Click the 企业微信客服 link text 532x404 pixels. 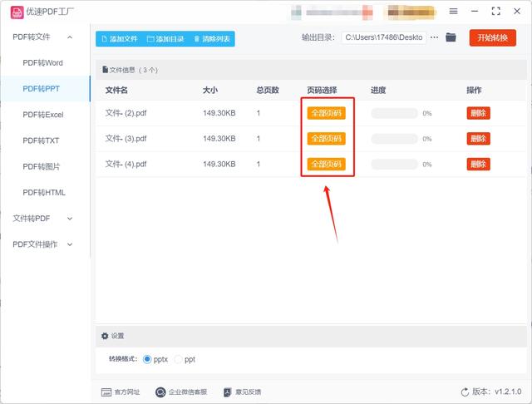pyautogui.click(x=188, y=392)
